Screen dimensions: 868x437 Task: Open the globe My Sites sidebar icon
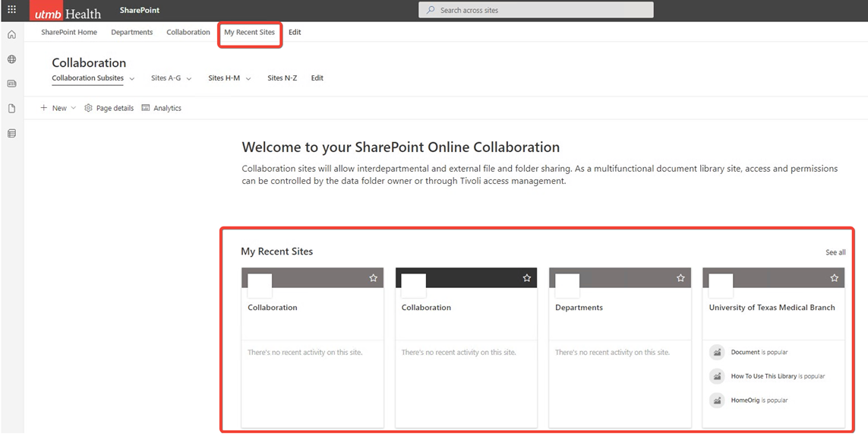tap(11, 59)
